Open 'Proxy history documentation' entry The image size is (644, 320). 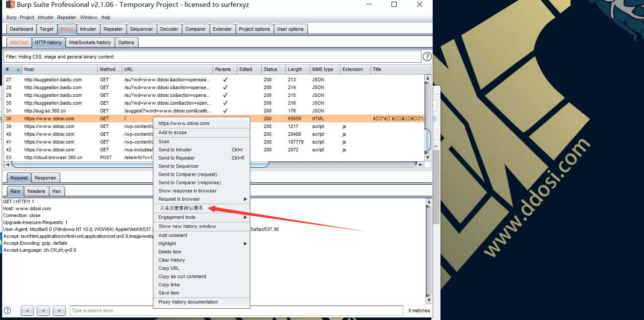click(201, 302)
